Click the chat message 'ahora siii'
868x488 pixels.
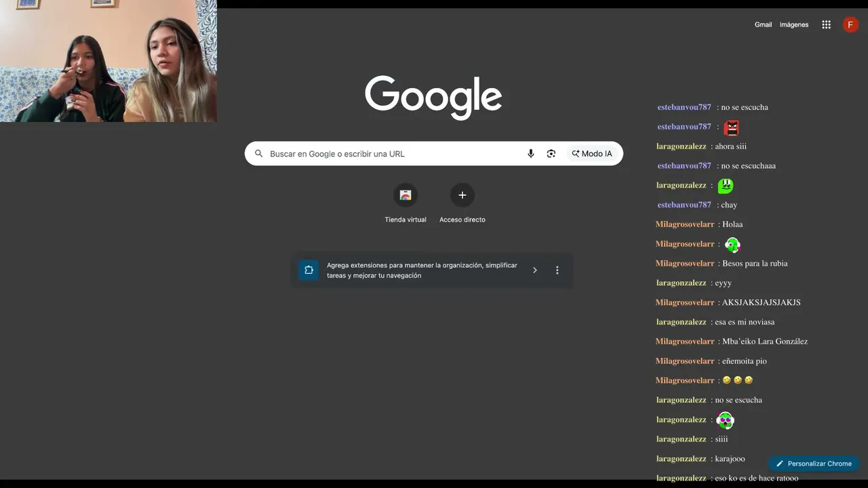tap(731, 146)
